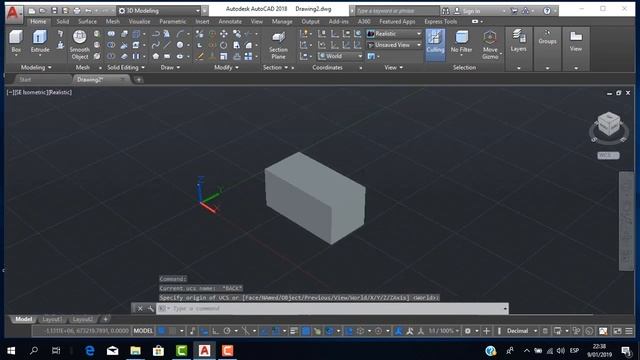
Task: Click the Open file icon in quick access
Action: [x=42, y=11]
